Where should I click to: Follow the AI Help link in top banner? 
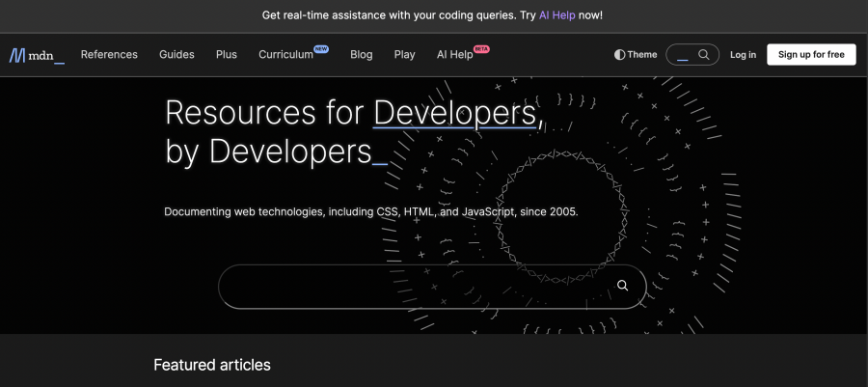point(557,15)
